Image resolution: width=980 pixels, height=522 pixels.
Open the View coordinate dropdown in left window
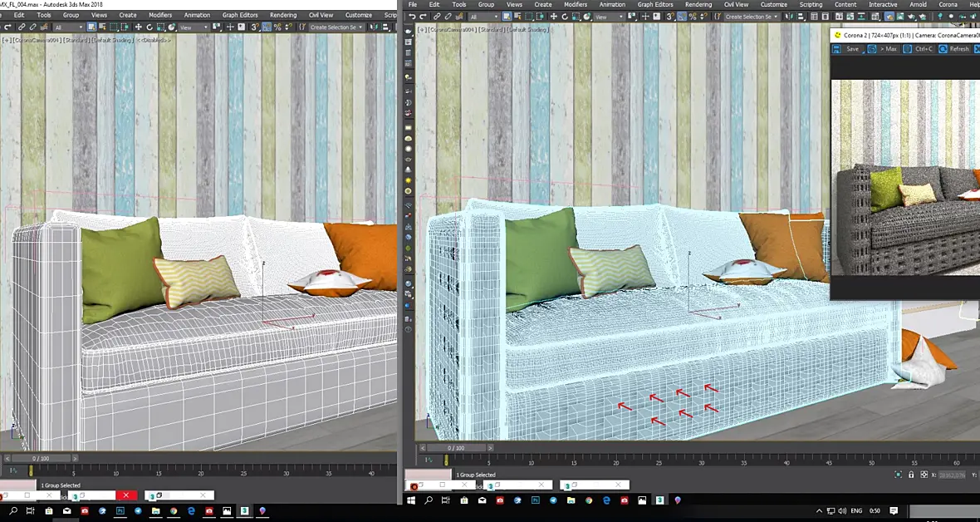click(194, 27)
